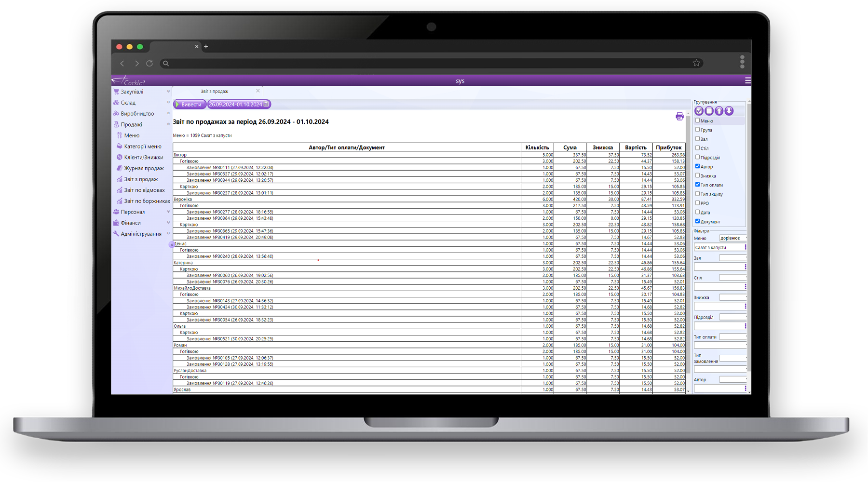
Task: Enable grouping by Дата
Action: pyautogui.click(x=697, y=212)
